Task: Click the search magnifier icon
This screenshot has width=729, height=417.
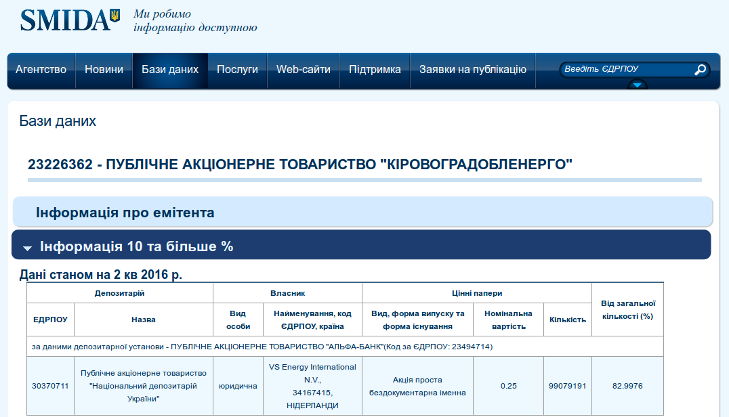Action: (700, 70)
